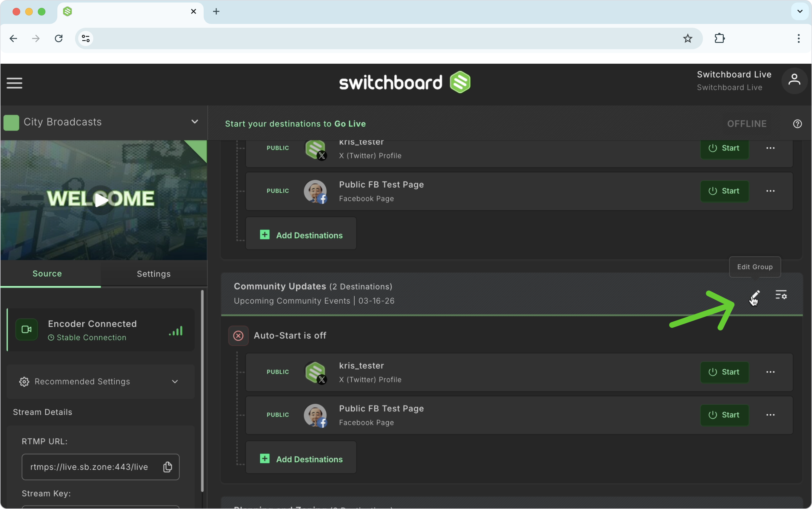The image size is (812, 509).
Task: View site information icon in address bar
Action: tap(86, 39)
